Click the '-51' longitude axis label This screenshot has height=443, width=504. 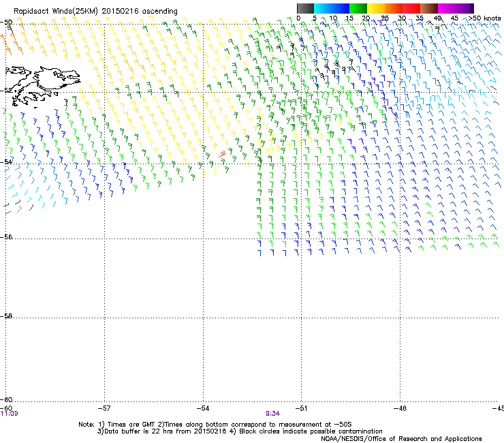point(301,408)
